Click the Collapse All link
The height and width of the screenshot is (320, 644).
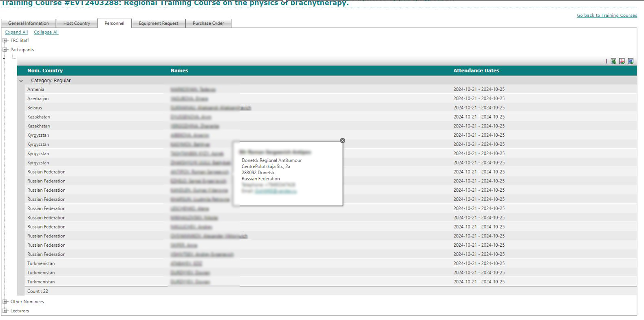point(46,33)
